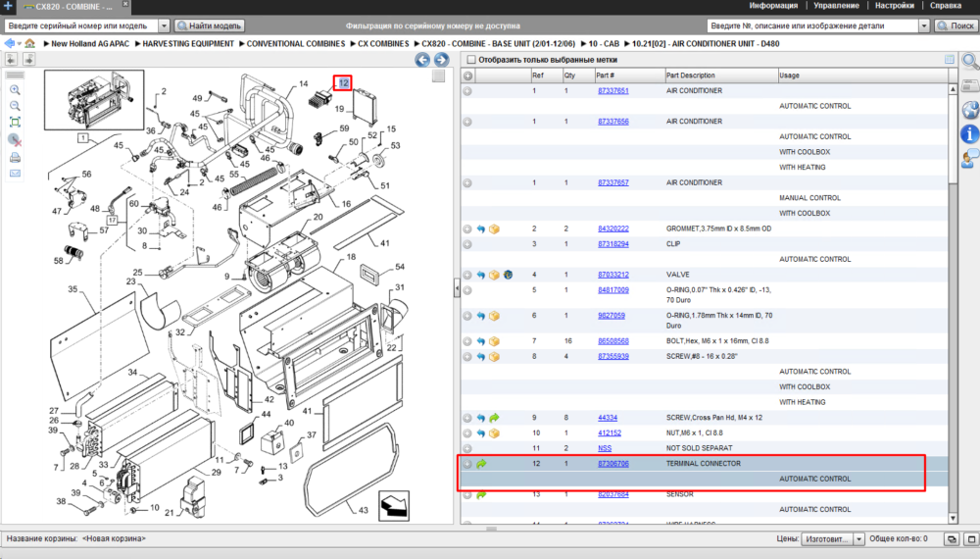Click NSS link in row 11
This screenshot has height=559, width=980.
coord(605,448)
